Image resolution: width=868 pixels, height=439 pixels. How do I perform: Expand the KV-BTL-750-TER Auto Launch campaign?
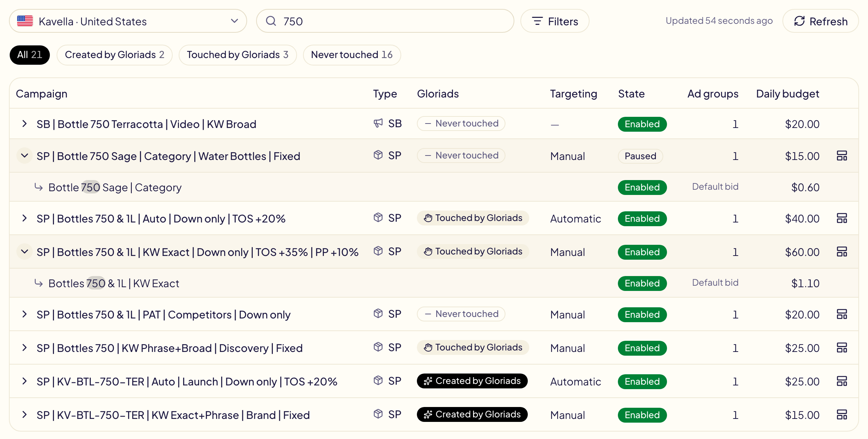[25, 381]
